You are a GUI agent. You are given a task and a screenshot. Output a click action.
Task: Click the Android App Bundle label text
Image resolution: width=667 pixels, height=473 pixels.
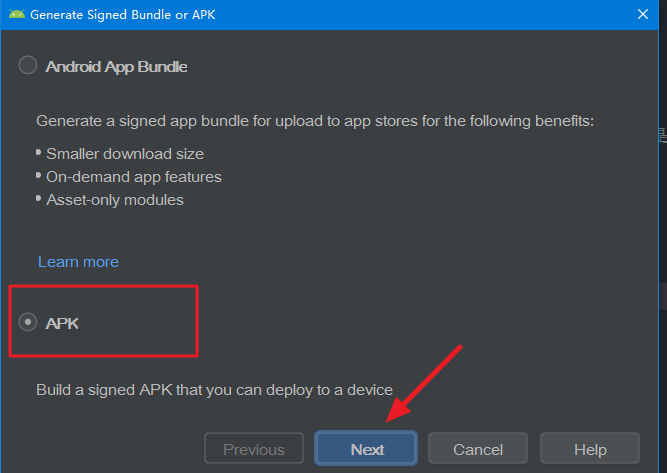(x=116, y=67)
